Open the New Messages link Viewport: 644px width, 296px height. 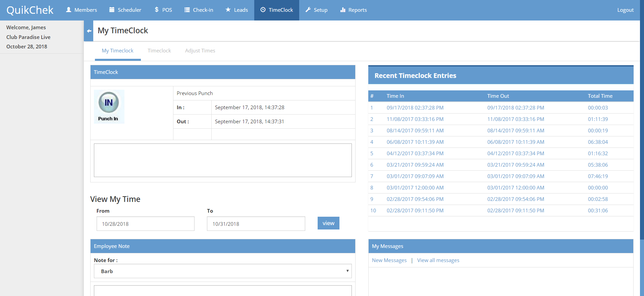click(389, 260)
